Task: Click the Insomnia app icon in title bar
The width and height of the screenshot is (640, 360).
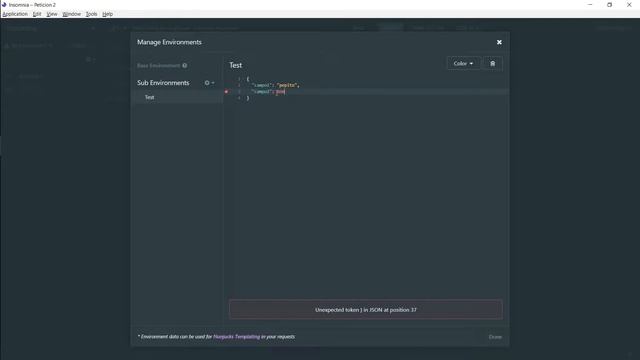Action: click(x=4, y=4)
